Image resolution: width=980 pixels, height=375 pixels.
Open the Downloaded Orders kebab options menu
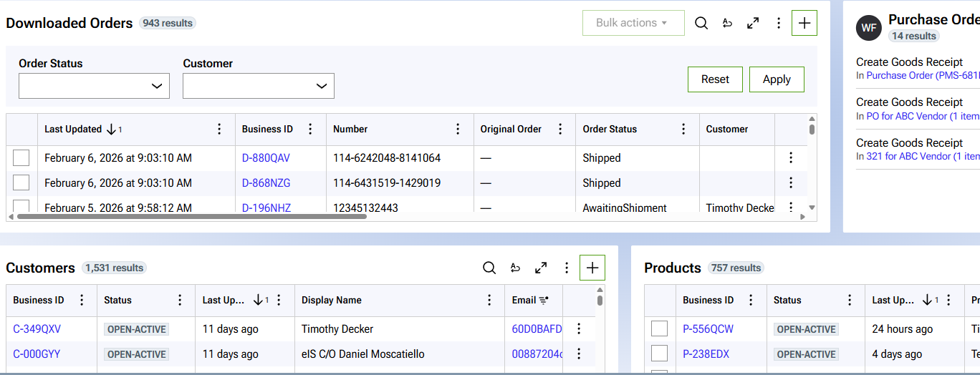pos(779,23)
